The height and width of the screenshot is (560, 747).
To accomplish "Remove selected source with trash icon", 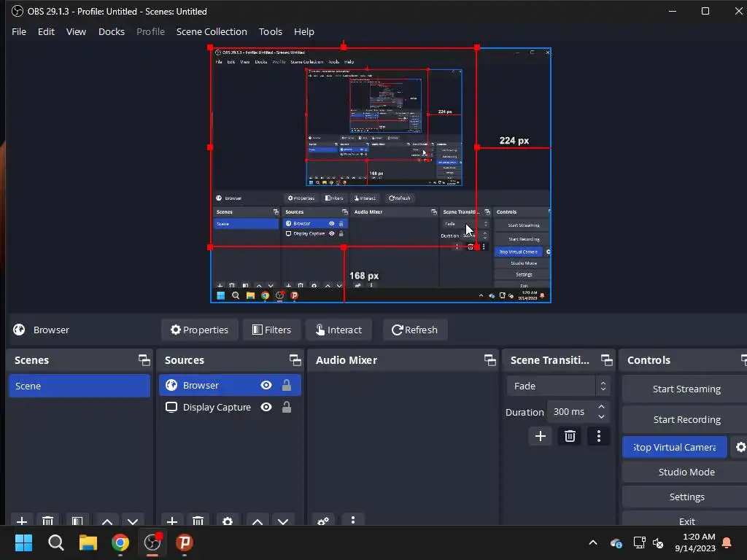I will (x=198, y=521).
